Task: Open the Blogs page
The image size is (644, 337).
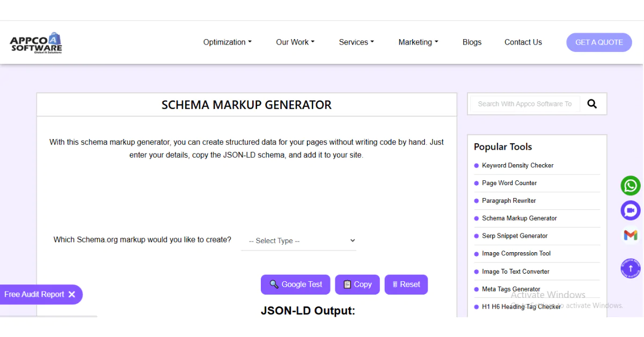Action: pyautogui.click(x=472, y=42)
